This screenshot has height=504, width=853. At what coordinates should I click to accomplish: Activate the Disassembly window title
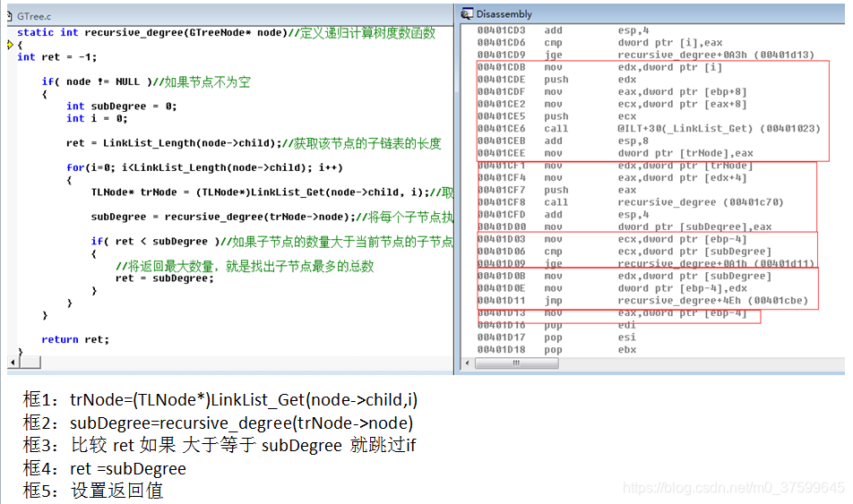point(504,14)
